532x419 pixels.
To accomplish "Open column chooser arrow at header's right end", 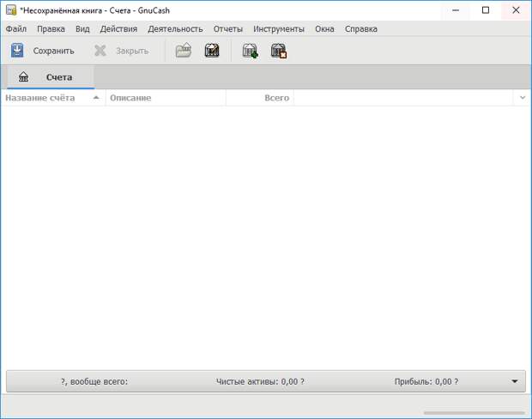I will [523, 98].
